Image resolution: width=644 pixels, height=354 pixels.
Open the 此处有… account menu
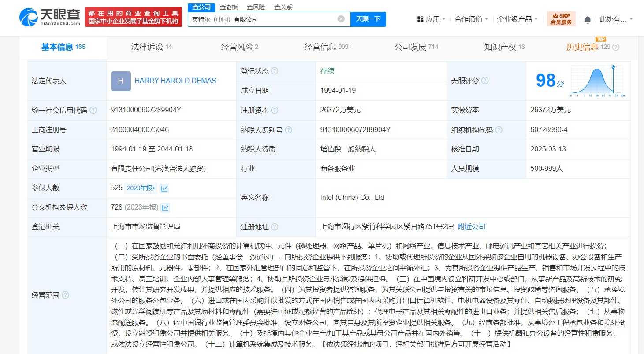click(616, 19)
